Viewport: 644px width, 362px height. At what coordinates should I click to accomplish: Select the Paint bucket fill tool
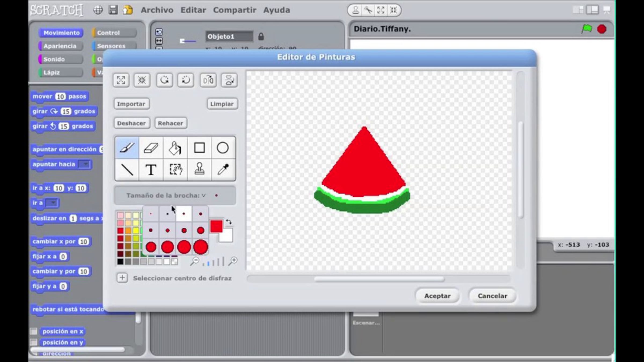pyautogui.click(x=175, y=148)
